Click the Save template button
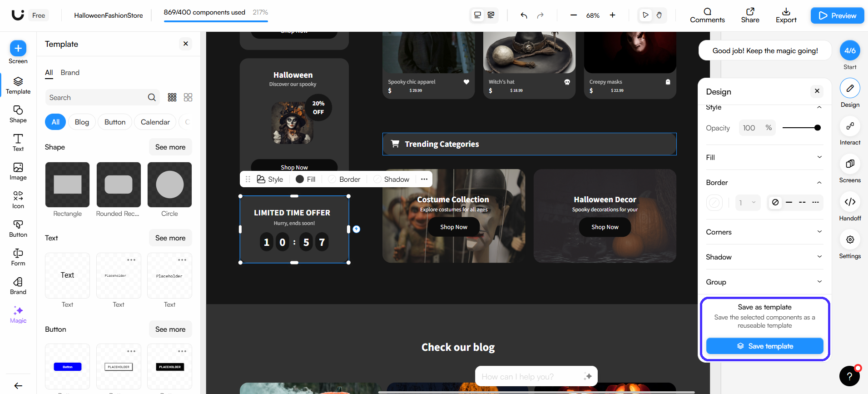This screenshot has height=394, width=868. point(765,346)
